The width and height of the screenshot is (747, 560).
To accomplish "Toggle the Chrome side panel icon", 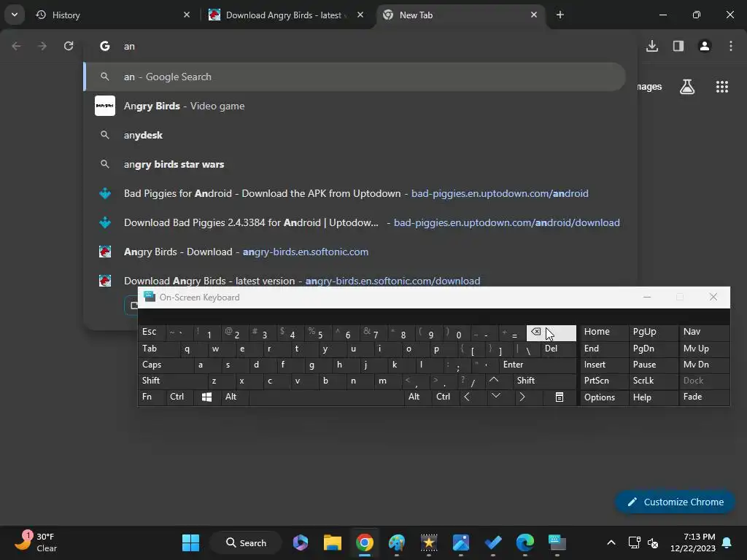I will point(678,46).
